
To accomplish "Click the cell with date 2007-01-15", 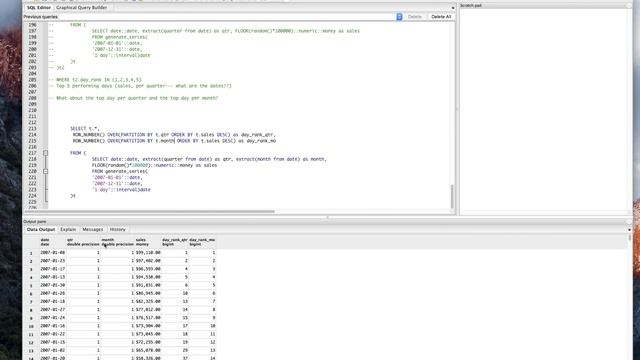I will pos(53,342).
